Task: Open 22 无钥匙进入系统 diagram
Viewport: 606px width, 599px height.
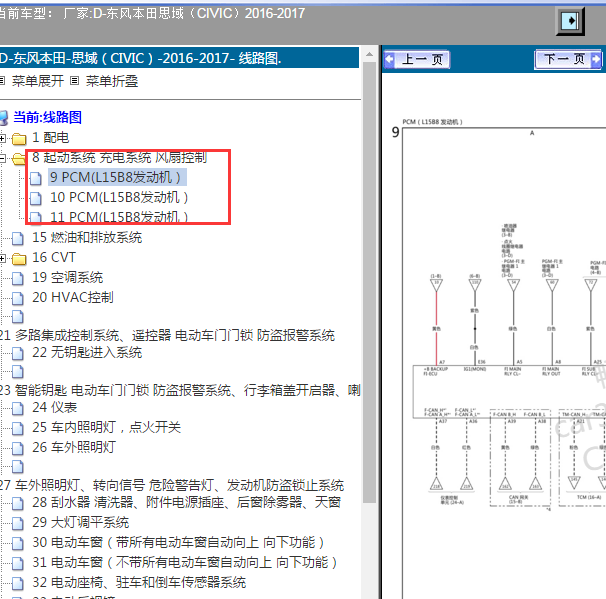Action: 87,352
